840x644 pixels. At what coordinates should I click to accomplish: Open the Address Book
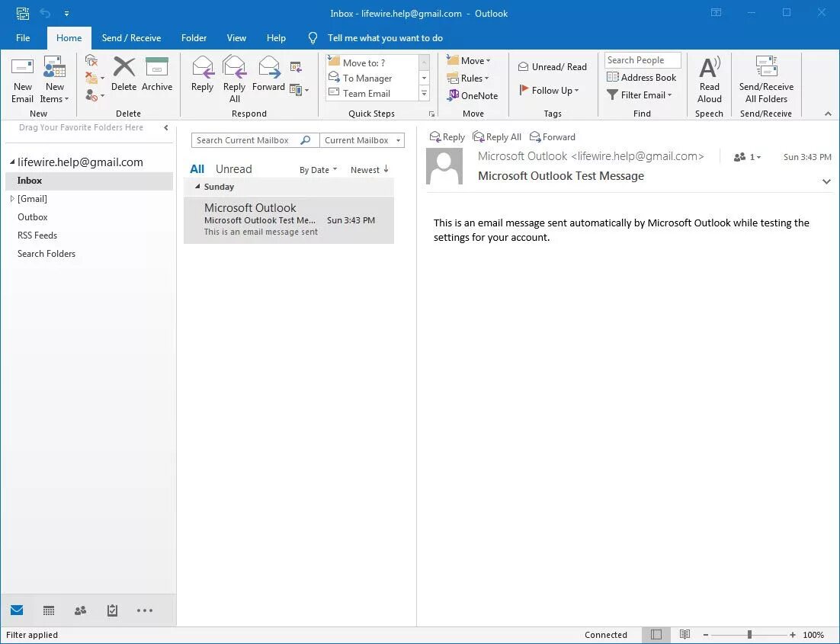pyautogui.click(x=641, y=77)
